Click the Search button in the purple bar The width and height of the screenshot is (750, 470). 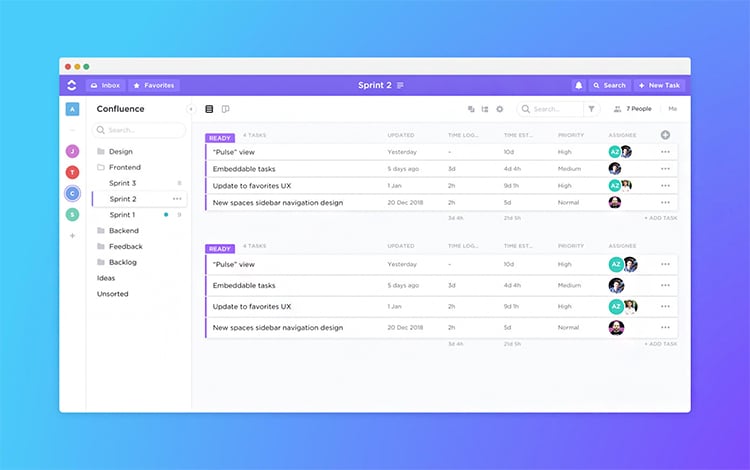coord(609,85)
